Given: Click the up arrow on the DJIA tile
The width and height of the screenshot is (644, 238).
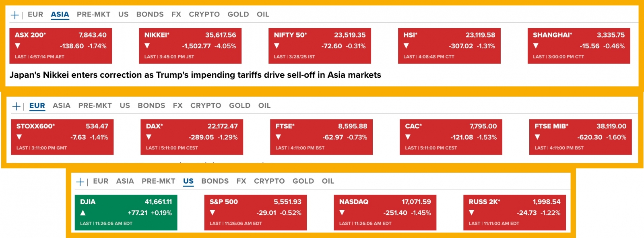Looking at the screenshot, I should (83, 213).
